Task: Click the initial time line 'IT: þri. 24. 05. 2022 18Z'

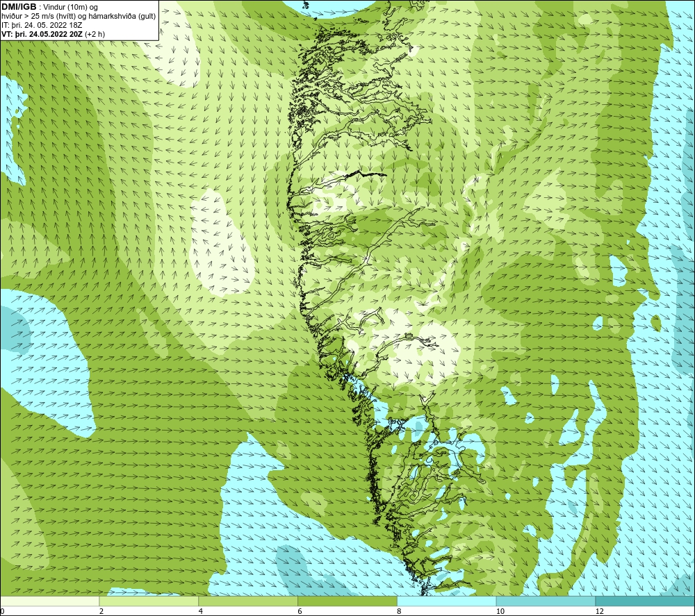Action: click(x=42, y=25)
